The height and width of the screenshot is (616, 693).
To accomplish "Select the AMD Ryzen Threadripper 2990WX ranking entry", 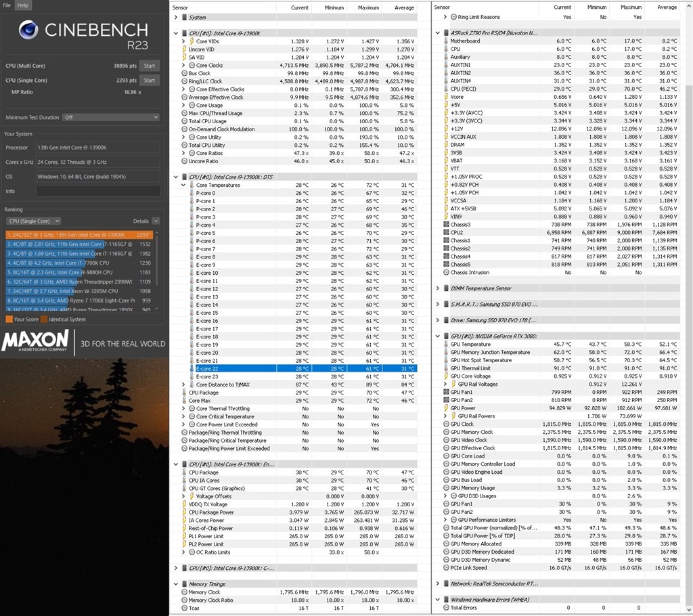I will (x=79, y=282).
